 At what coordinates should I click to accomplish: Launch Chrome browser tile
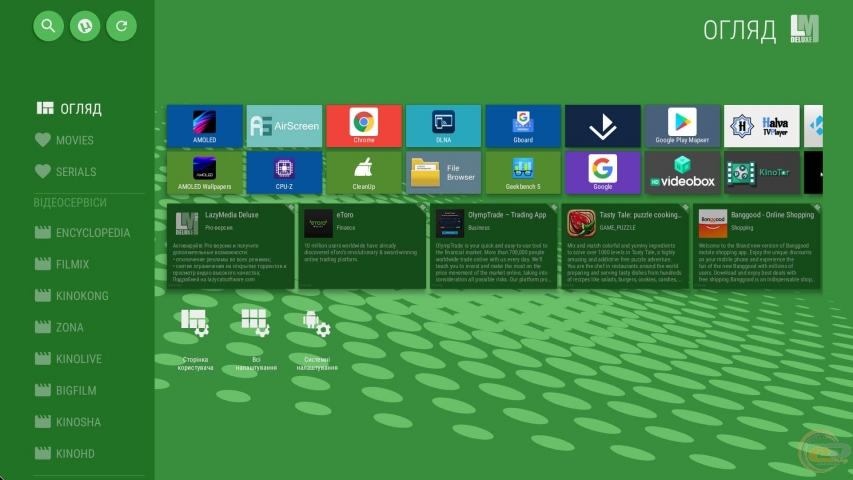tap(364, 126)
